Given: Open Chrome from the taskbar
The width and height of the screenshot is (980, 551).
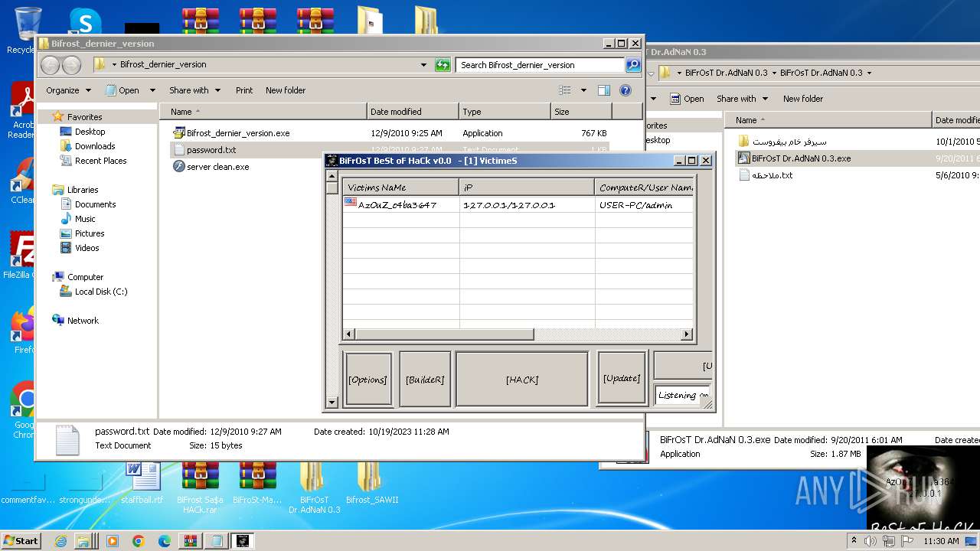Looking at the screenshot, I should pyautogui.click(x=139, y=541).
